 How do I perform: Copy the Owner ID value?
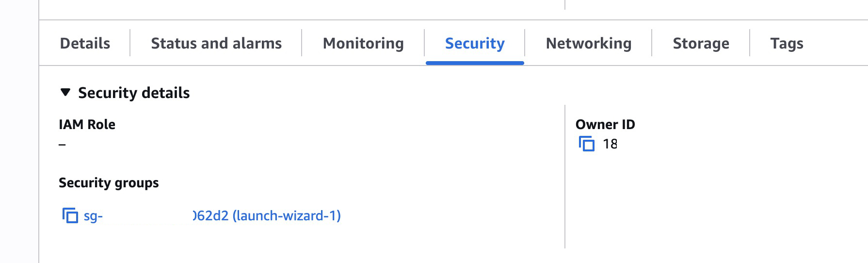tap(587, 144)
